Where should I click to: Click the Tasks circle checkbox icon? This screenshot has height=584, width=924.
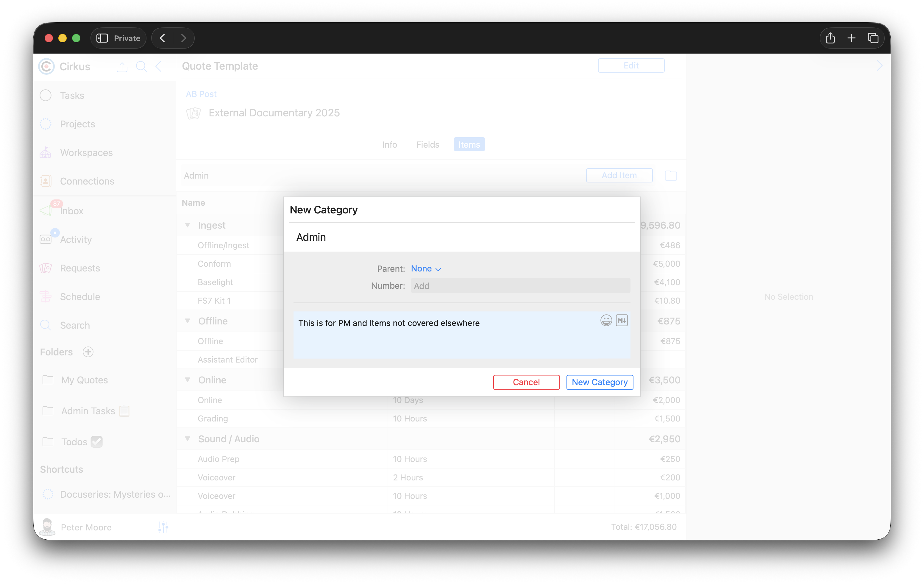(x=46, y=95)
